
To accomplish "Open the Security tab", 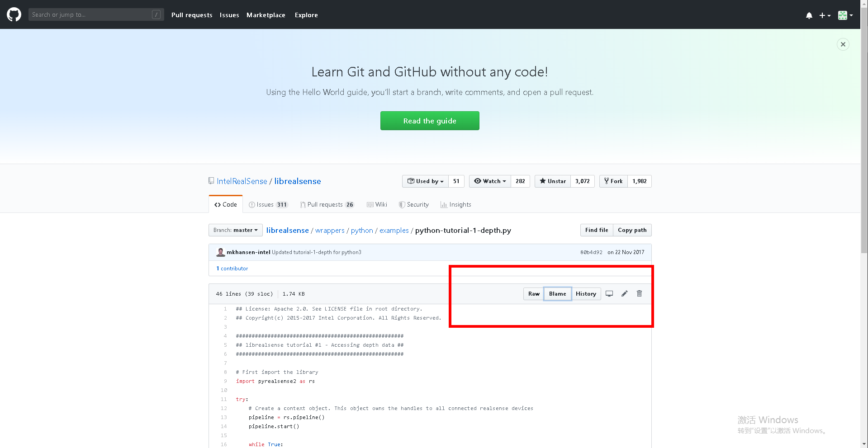I will coord(414,204).
